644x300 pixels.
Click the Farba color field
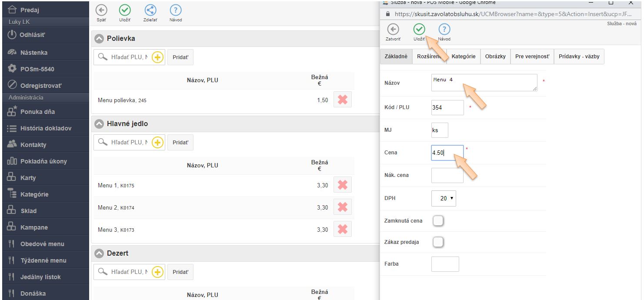pyautogui.click(x=445, y=264)
